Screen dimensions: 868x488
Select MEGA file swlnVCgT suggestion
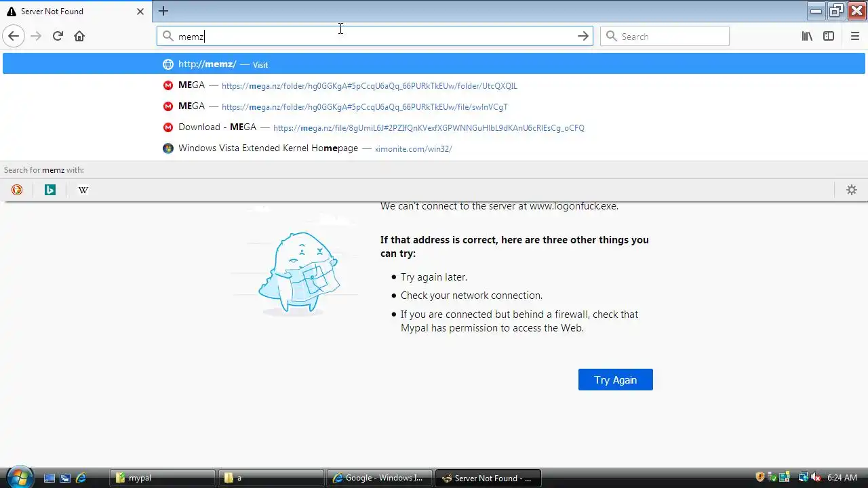tap(434, 106)
